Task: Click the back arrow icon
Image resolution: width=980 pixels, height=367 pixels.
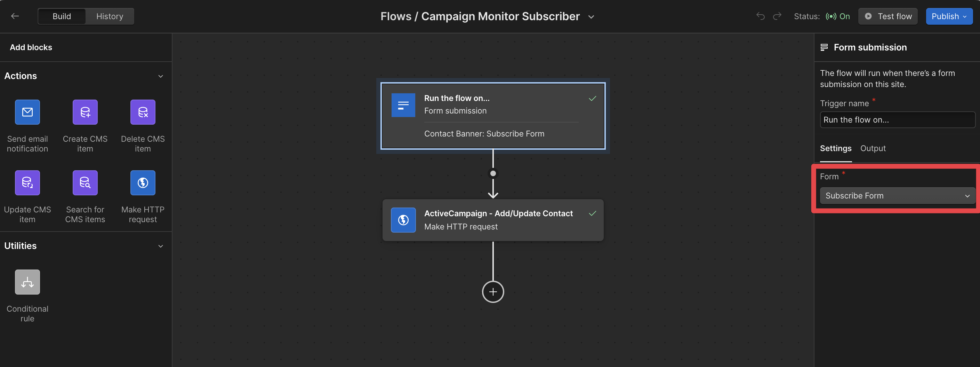Action: click(15, 16)
